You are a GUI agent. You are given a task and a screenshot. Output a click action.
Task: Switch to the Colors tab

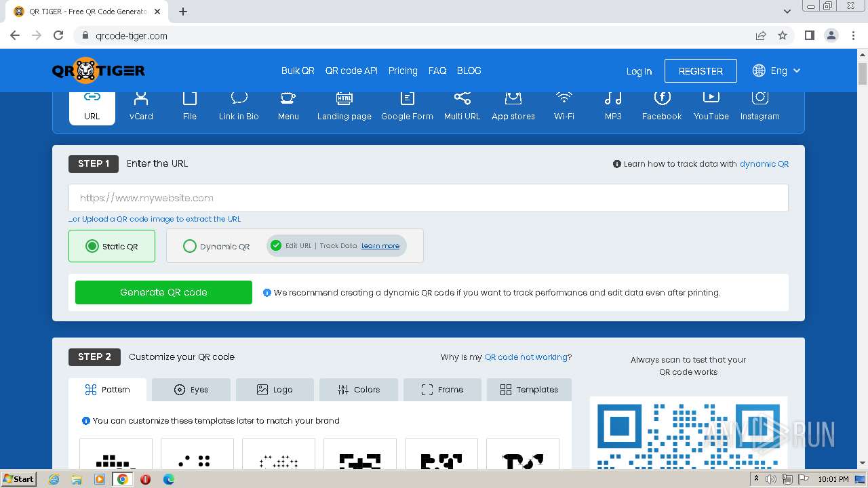(359, 390)
